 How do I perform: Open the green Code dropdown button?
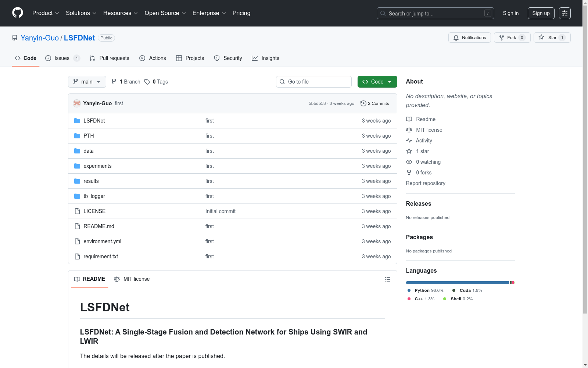pos(377,82)
